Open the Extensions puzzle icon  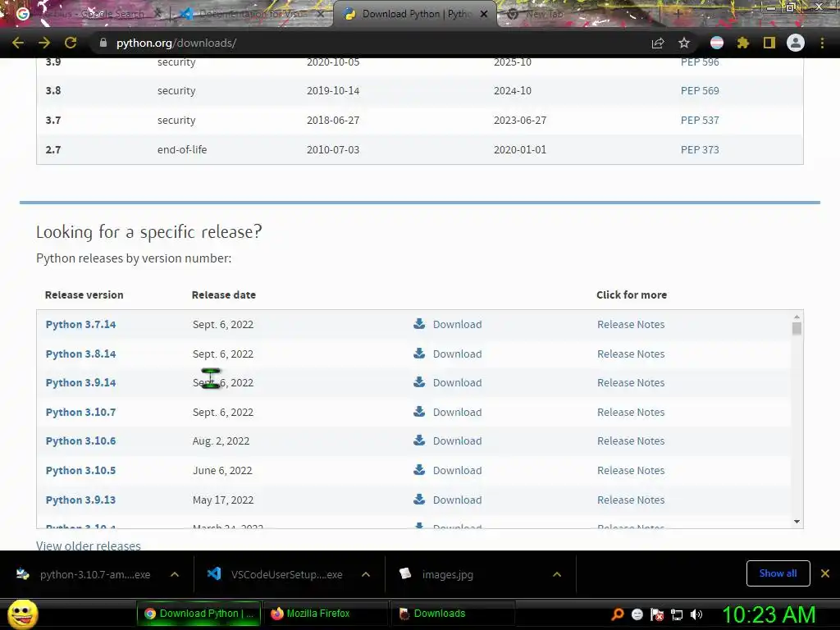pos(742,43)
